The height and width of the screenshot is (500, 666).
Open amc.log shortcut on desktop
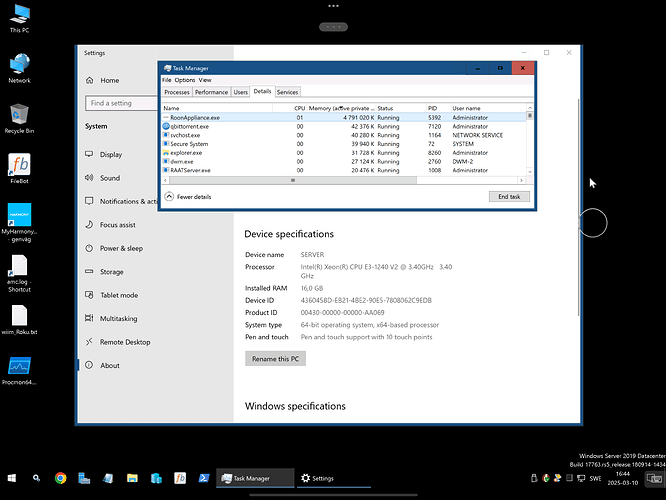[x=20, y=274]
